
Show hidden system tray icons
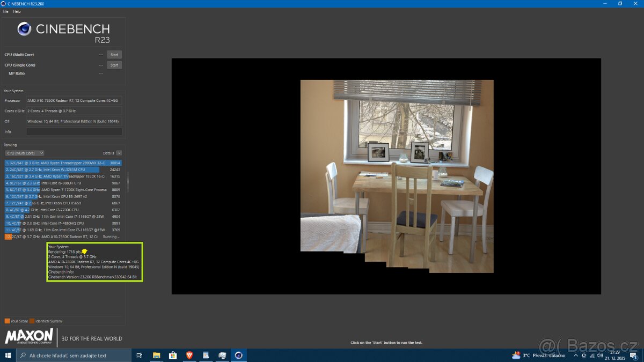[x=576, y=355]
